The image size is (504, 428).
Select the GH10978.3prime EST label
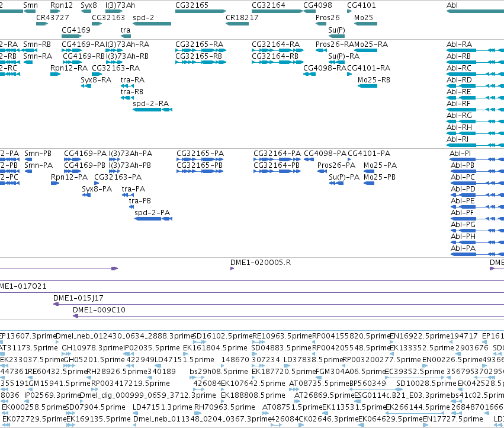[92, 348]
